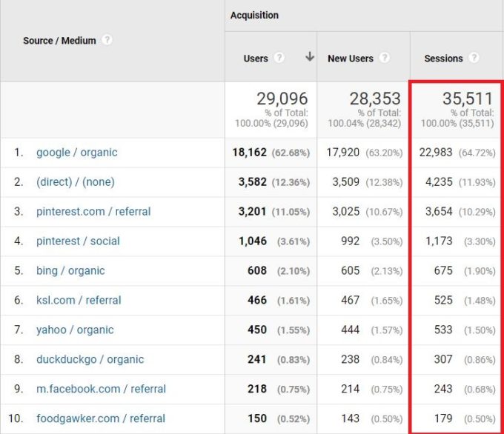Select google sessions percentage (64.72%)
The image size is (504, 434).
tap(477, 153)
